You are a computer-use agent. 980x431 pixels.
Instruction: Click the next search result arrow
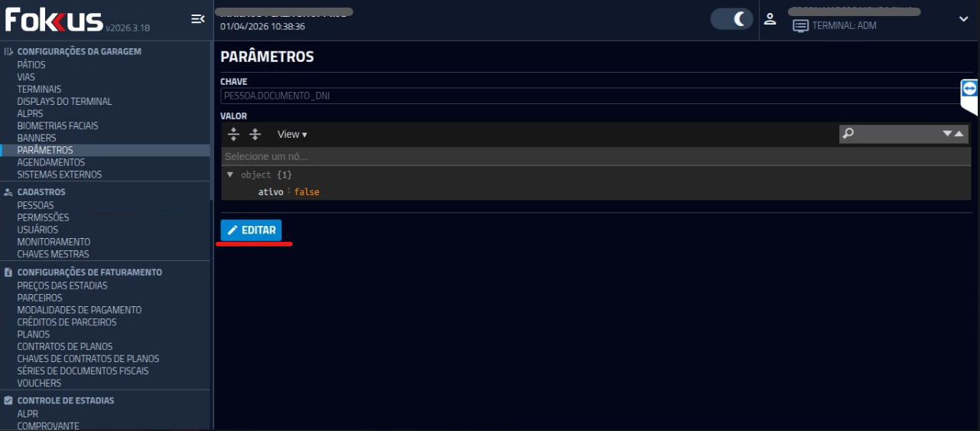coord(948,134)
